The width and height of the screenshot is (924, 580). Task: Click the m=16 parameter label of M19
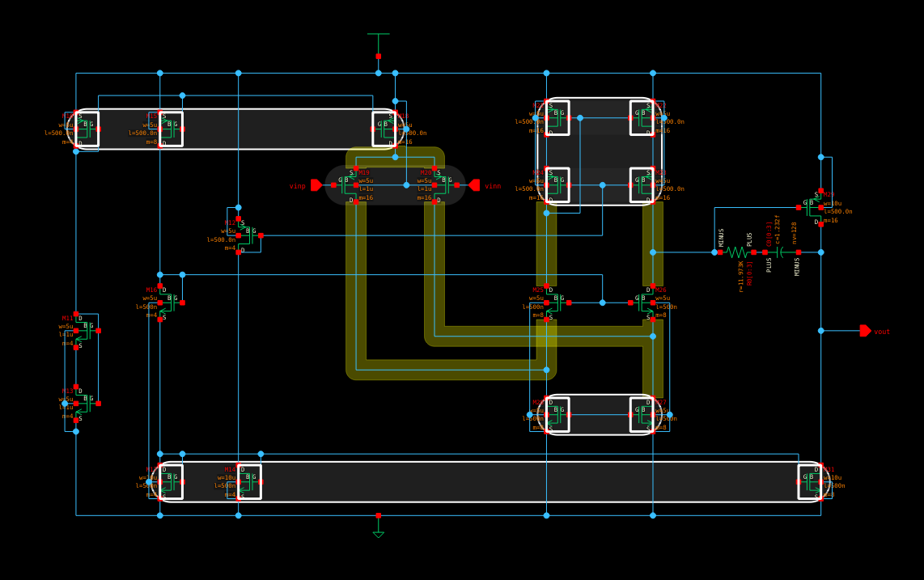(364, 198)
